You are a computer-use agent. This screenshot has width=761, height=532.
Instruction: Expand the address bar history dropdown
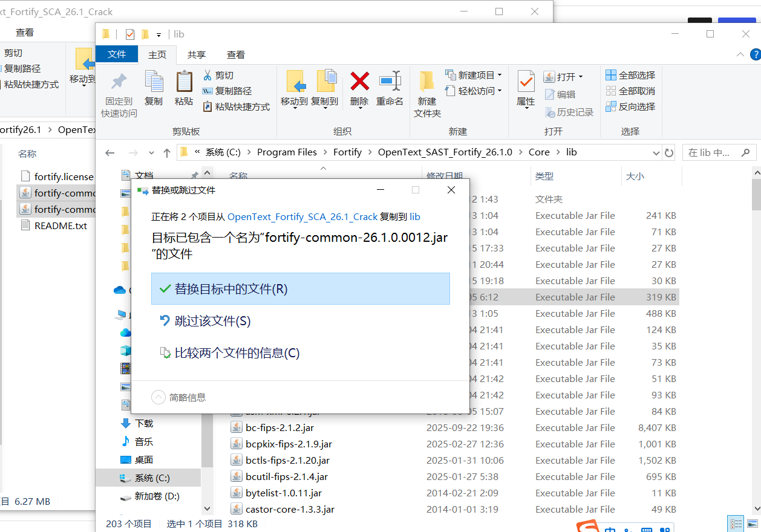(656, 153)
